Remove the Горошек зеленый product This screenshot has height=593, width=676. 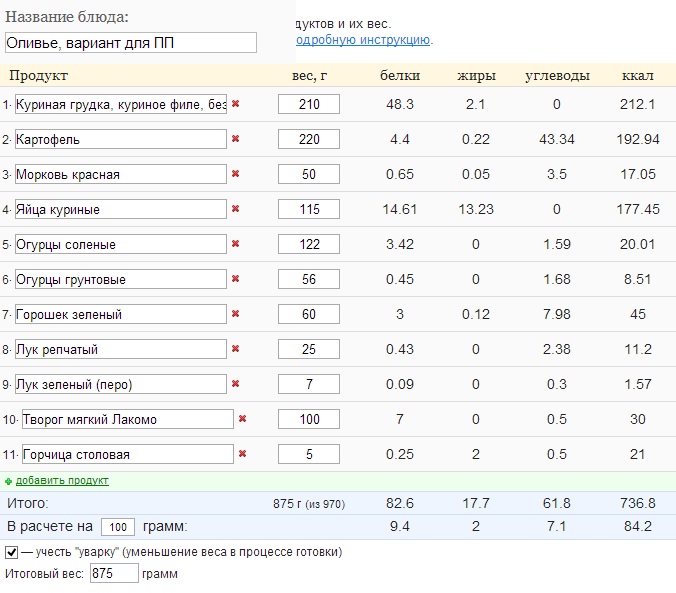pyautogui.click(x=235, y=314)
